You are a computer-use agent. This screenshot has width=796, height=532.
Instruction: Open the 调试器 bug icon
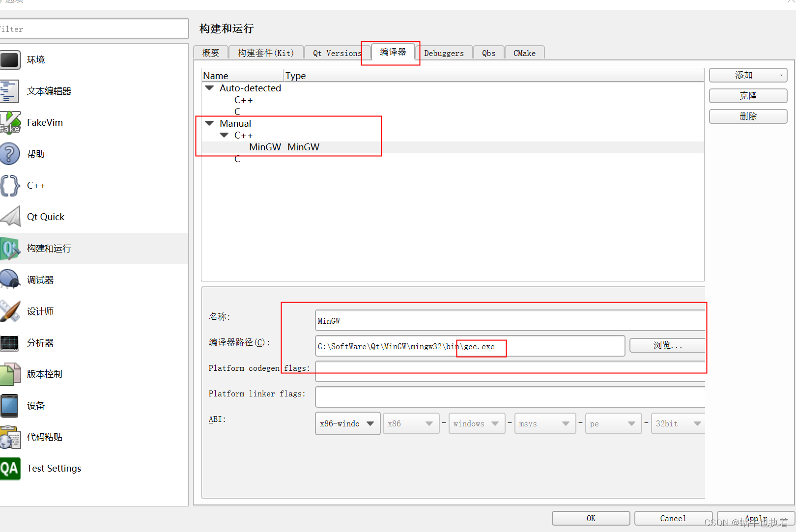tap(10, 280)
